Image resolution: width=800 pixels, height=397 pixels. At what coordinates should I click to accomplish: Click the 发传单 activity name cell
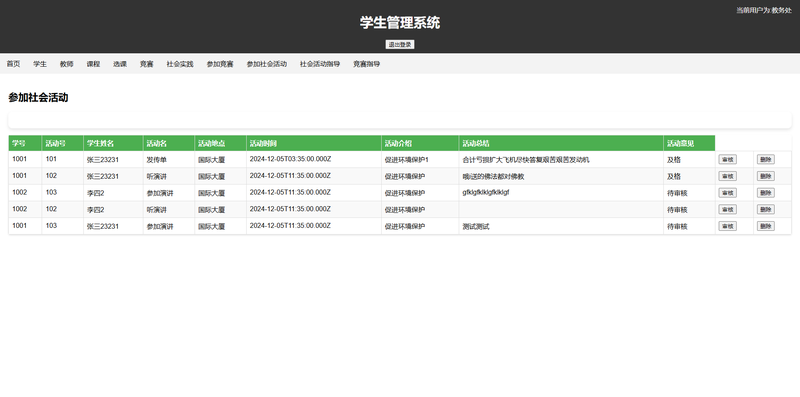[x=169, y=160]
